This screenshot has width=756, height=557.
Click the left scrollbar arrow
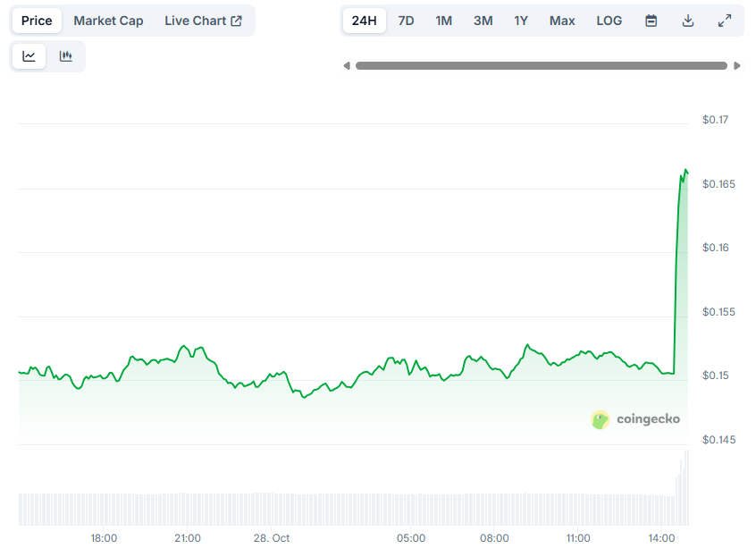tap(347, 64)
